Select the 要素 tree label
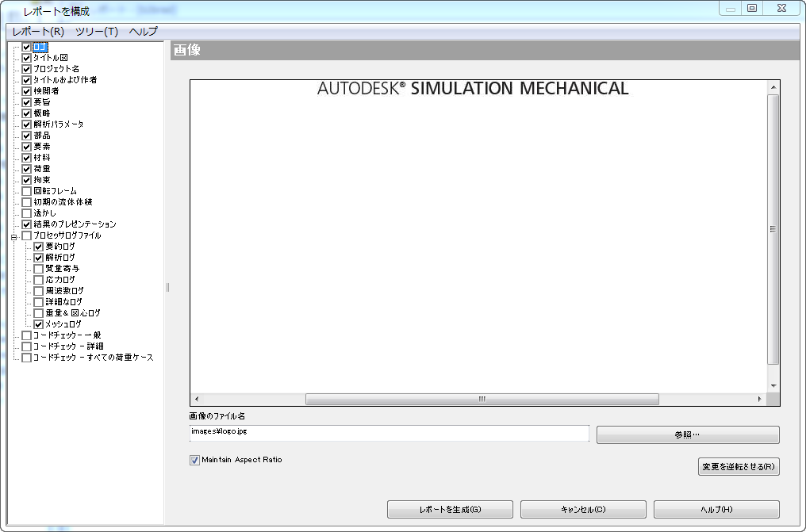Image resolution: width=806 pixels, height=532 pixels. [41, 147]
